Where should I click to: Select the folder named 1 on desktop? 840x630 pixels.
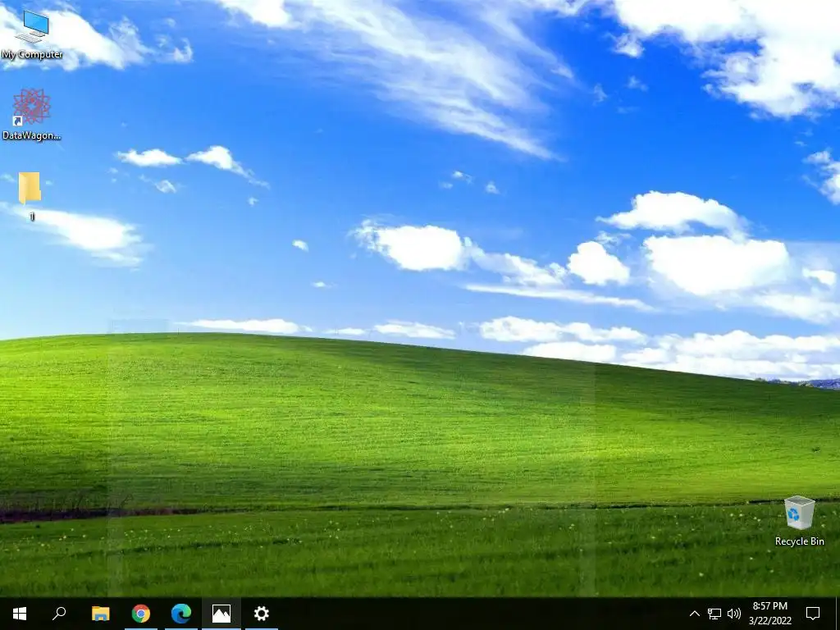pyautogui.click(x=30, y=196)
